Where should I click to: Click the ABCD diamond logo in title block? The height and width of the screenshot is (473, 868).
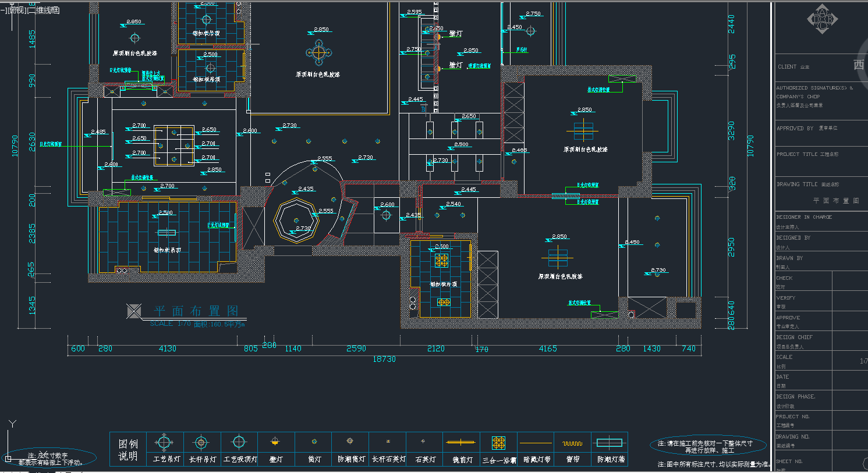coord(822,20)
